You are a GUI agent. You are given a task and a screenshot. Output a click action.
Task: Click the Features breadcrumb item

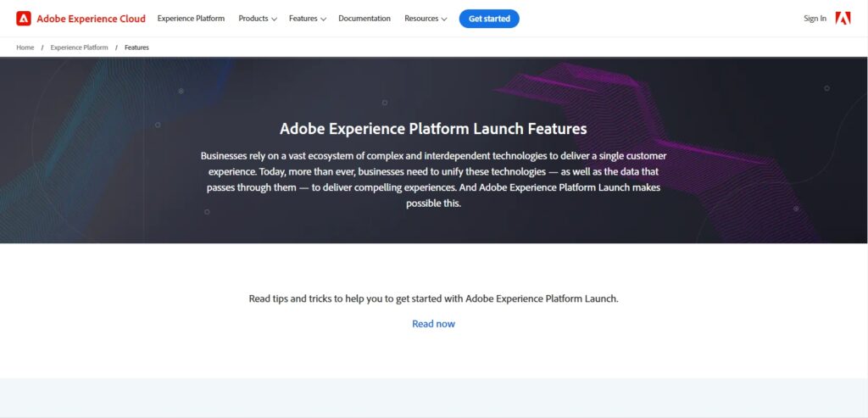(136, 47)
